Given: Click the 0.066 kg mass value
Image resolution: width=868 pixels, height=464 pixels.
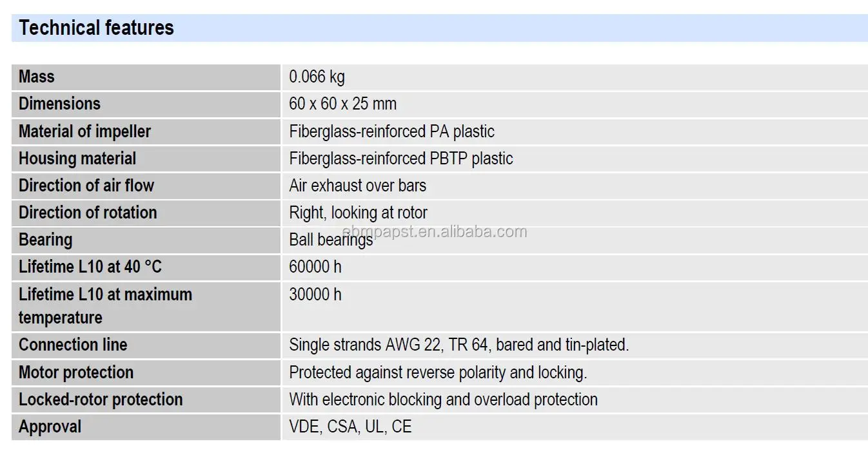Looking at the screenshot, I should tap(317, 77).
